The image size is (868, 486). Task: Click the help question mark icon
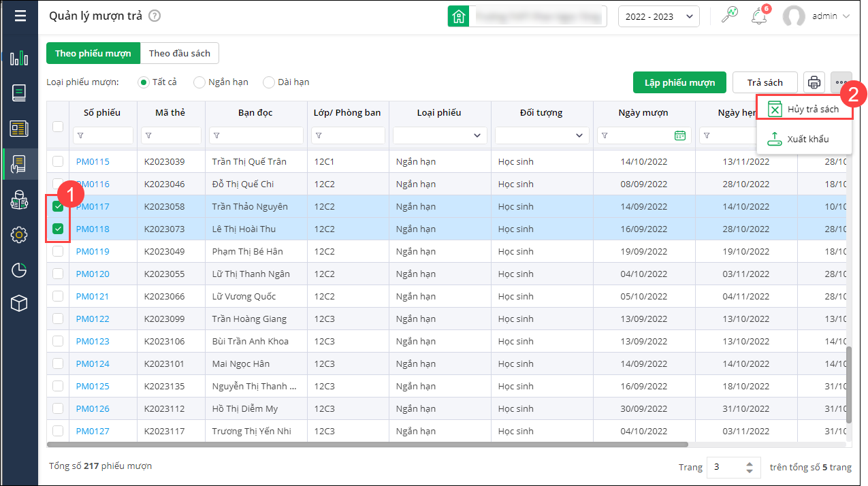click(155, 16)
